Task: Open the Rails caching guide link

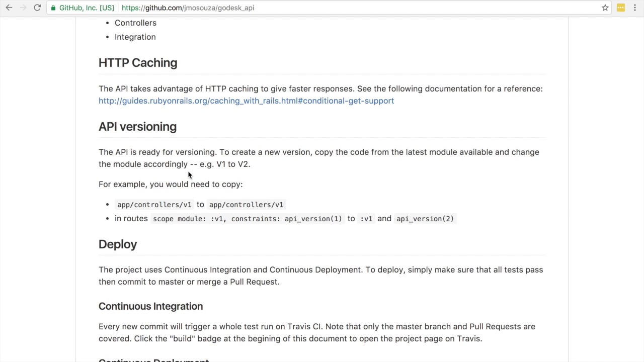Action: tap(246, 101)
